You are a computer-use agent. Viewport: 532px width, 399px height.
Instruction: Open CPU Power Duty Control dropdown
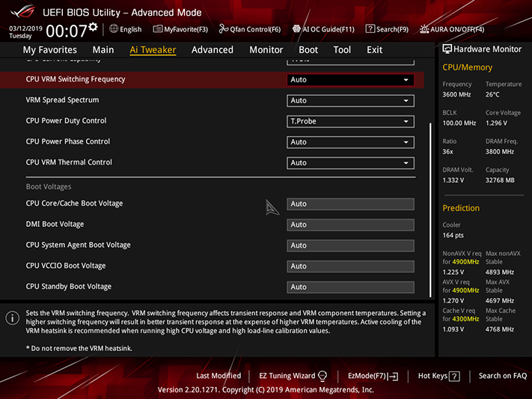350,121
